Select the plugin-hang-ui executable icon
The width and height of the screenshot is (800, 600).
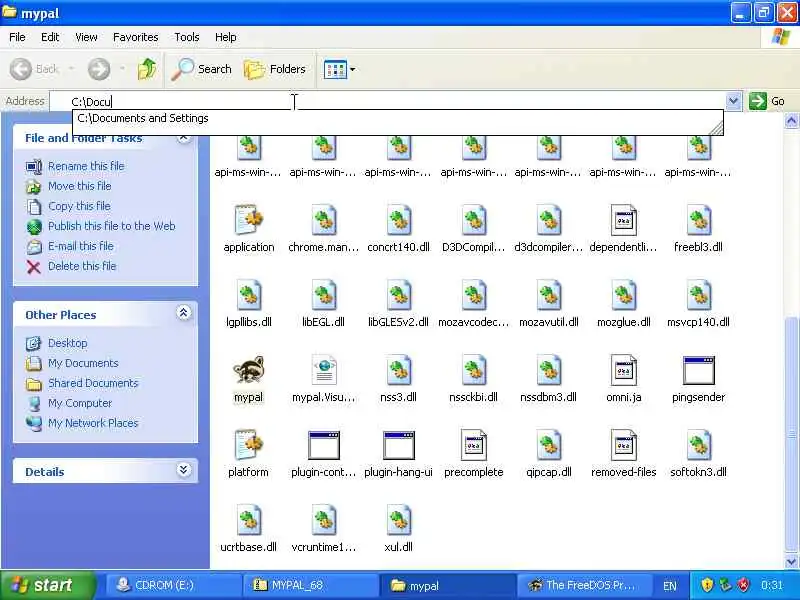pos(398,445)
